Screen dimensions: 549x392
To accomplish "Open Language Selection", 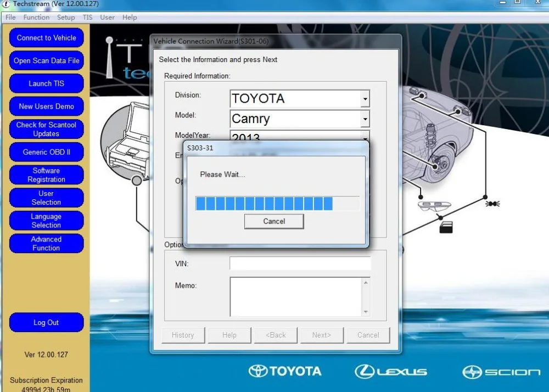I will pos(46,221).
